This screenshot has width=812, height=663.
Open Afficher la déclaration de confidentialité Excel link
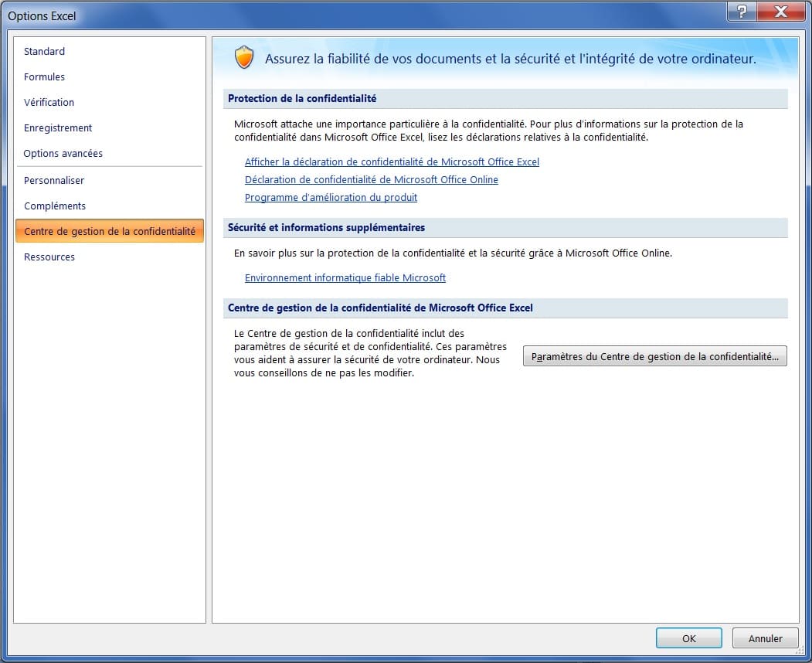pos(392,161)
